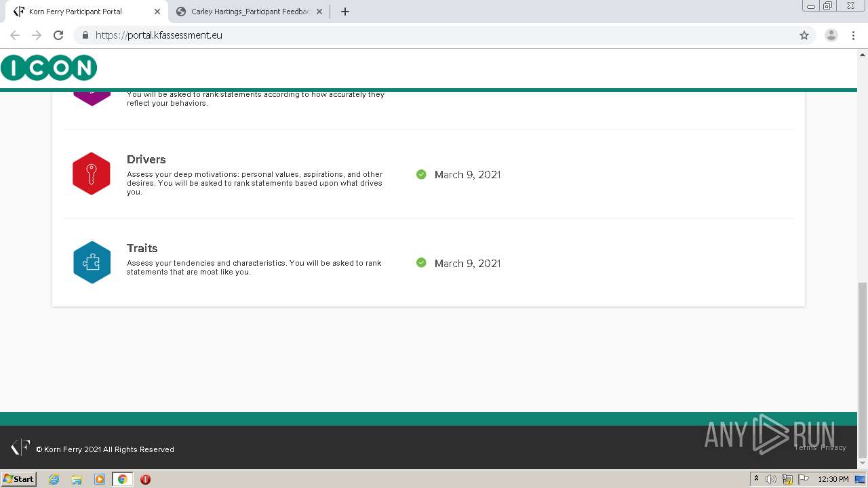The height and width of the screenshot is (488, 868).
Task: Bookmark this page with the star icon
Action: pos(804,35)
